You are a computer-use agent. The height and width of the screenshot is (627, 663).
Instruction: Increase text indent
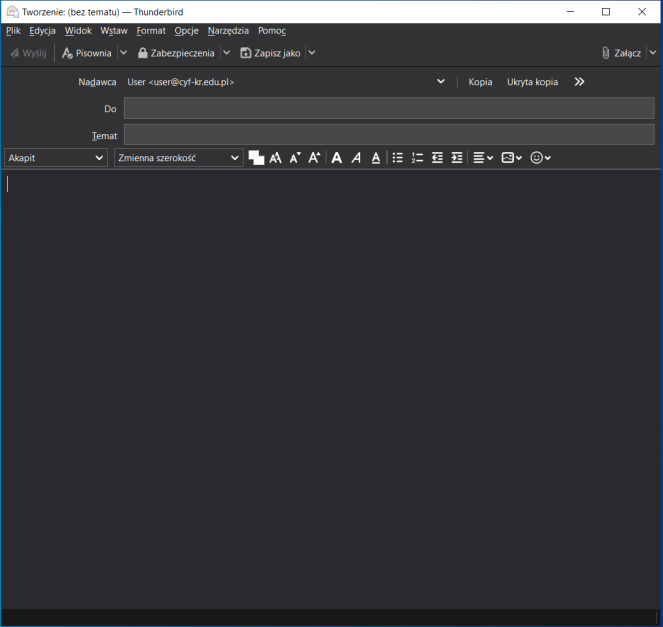(457, 158)
